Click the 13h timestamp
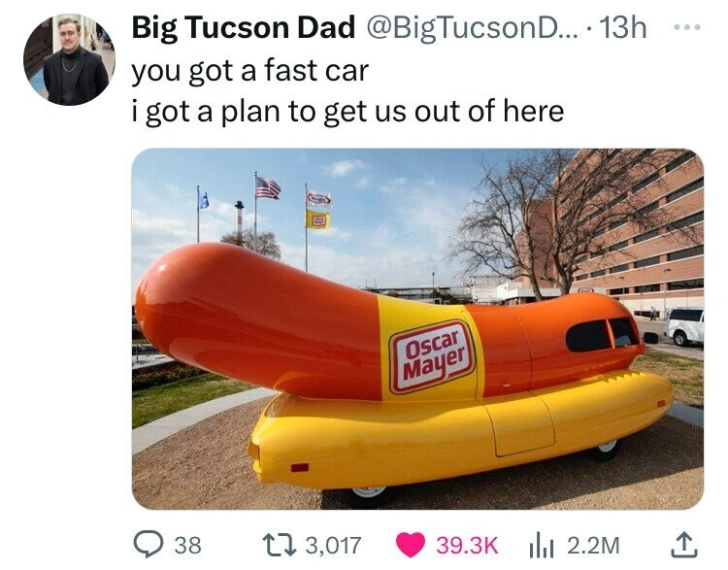This screenshot has height=570, width=728. point(622,27)
